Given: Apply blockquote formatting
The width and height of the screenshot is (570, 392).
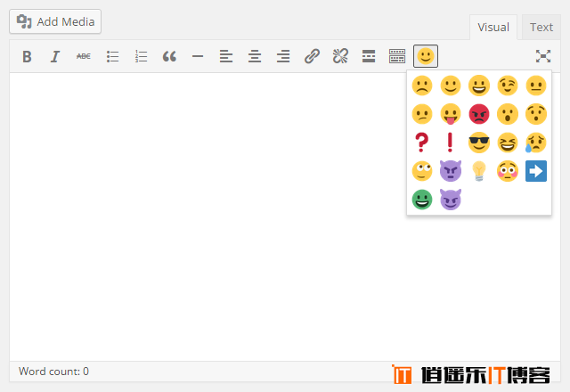Looking at the screenshot, I should [169, 56].
